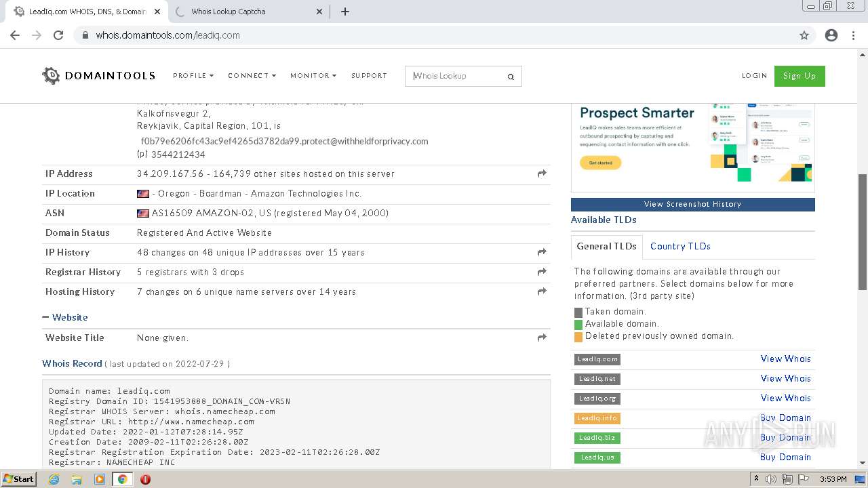
Task: Click the withheldforprivacy.com email address
Action: [284, 141]
